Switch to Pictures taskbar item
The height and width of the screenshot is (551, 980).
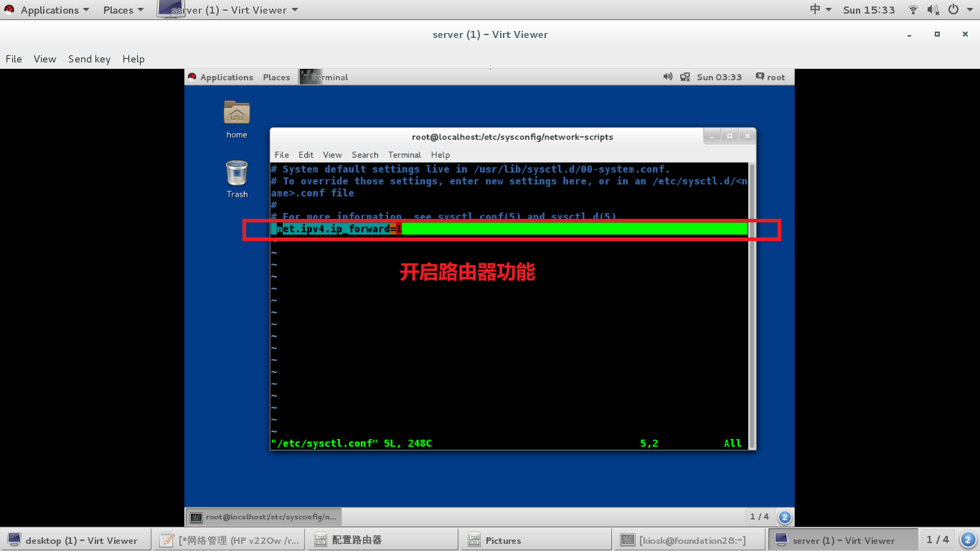[x=536, y=540]
